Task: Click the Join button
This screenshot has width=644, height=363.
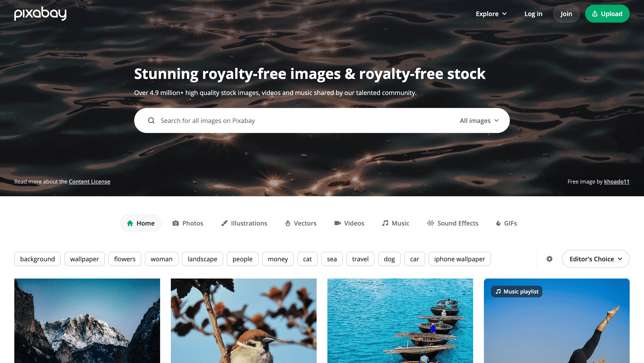Action: point(566,14)
